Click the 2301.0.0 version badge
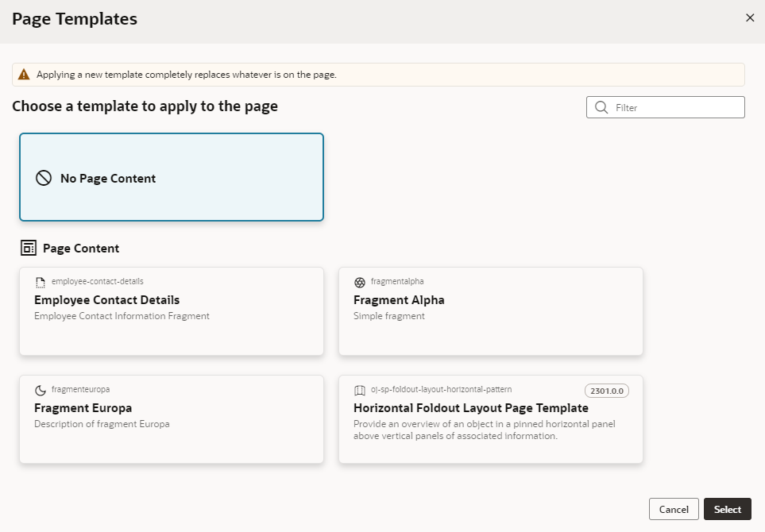765x532 pixels. click(x=606, y=390)
